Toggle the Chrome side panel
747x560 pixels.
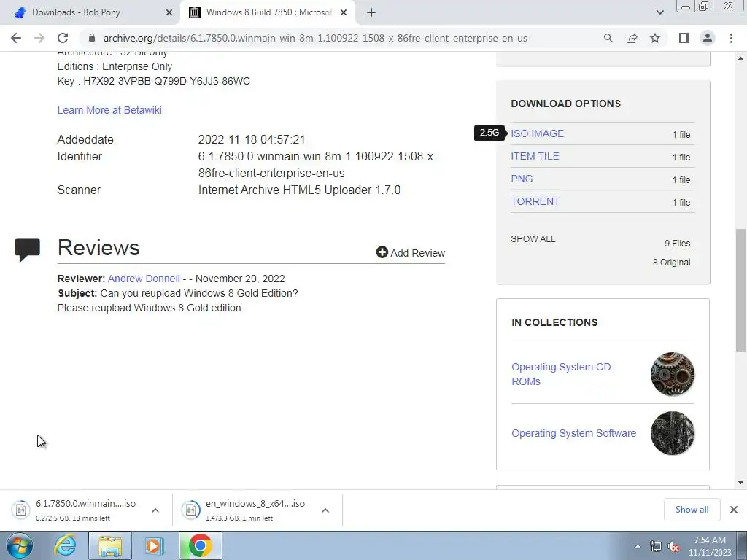pyautogui.click(x=684, y=38)
